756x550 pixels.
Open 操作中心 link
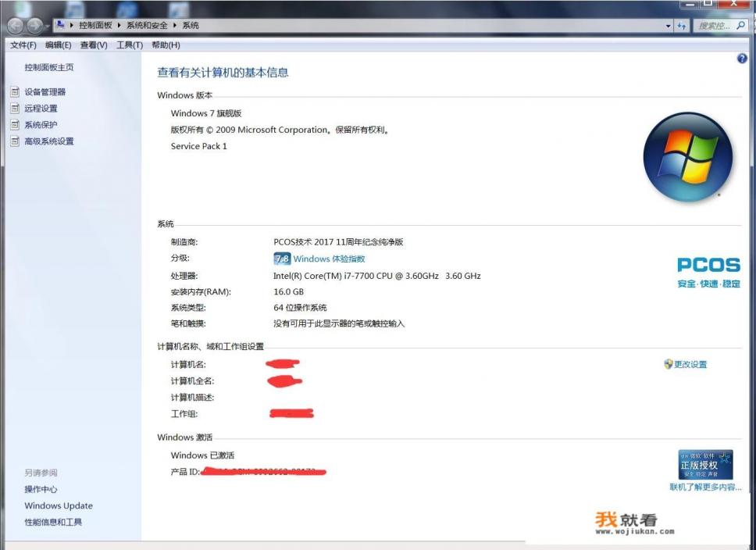pyautogui.click(x=41, y=489)
